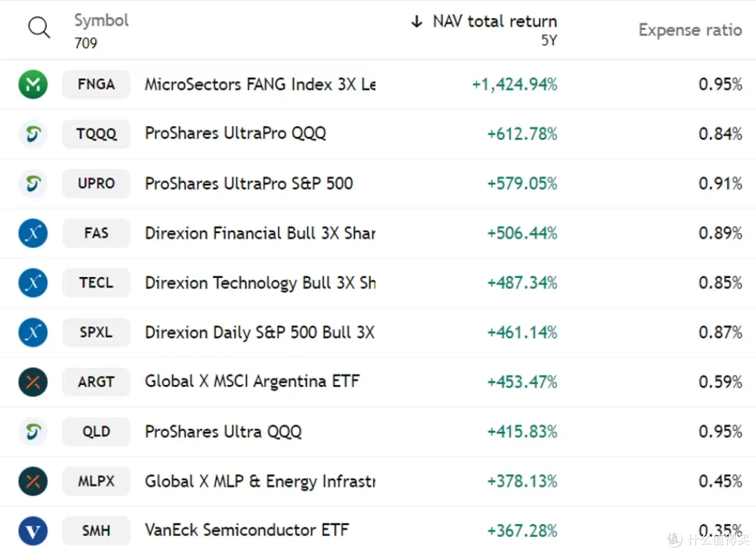Click the Symbol column header

pos(101,21)
